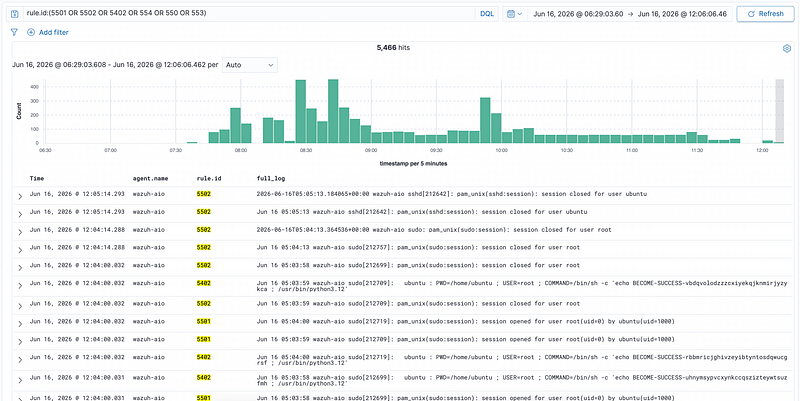Click wazuh-aio agent name in first row
The height and width of the screenshot is (401, 800).
coord(148,194)
